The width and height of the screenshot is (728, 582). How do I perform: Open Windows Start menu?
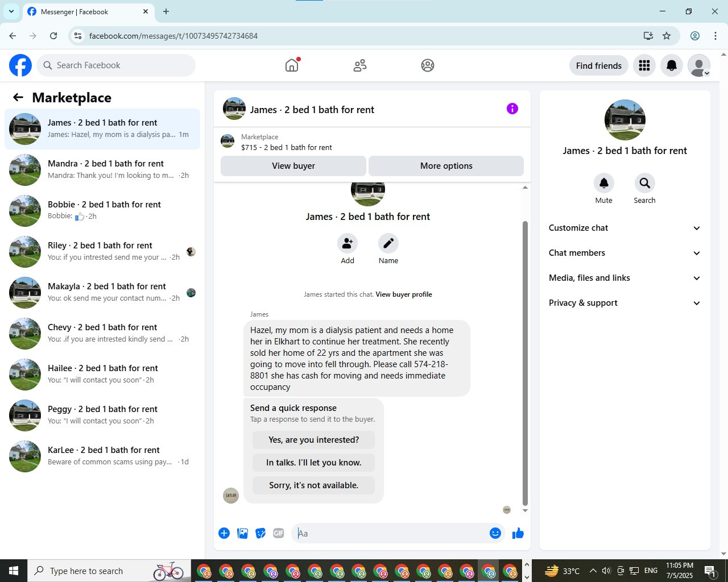pos(14,571)
